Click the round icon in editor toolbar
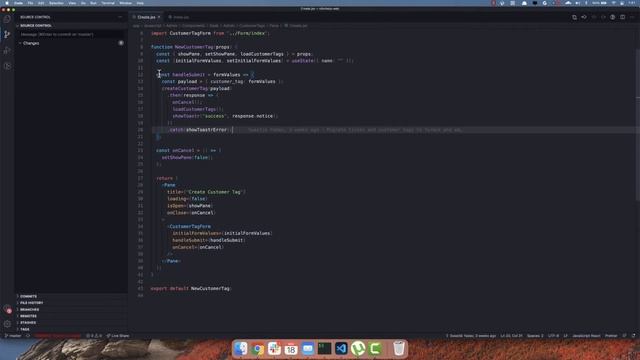640x360 pixels. [x=613, y=17]
